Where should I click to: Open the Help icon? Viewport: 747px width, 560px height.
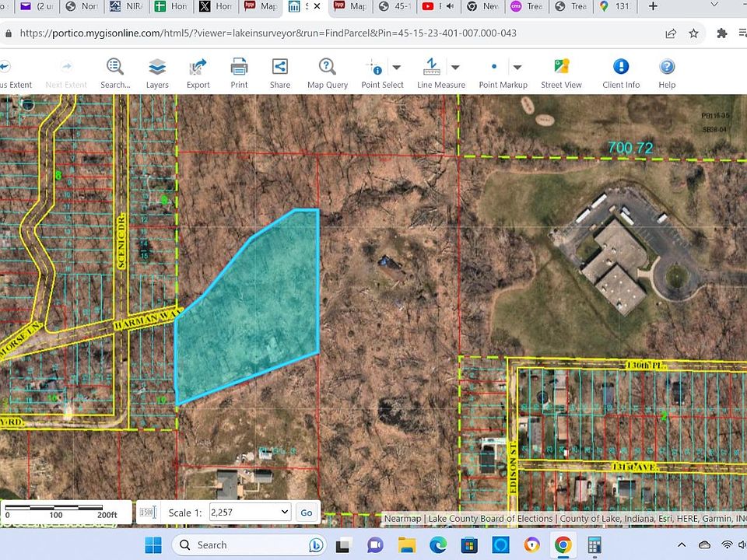667,68
